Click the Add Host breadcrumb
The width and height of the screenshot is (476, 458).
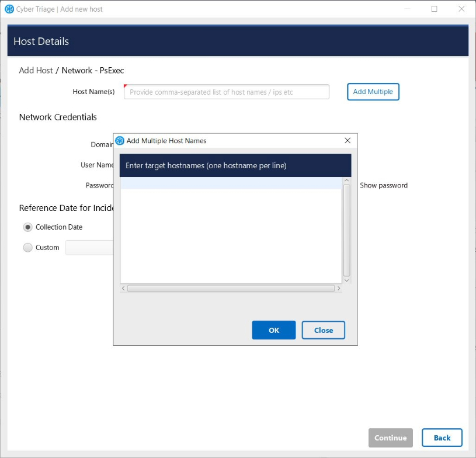(x=36, y=70)
